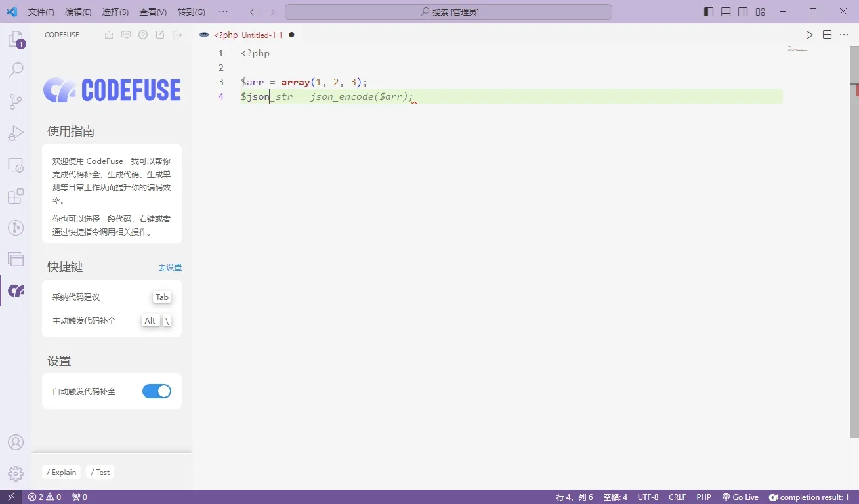859x504 pixels.
Task: Click the search box in title bar
Action: point(448,12)
